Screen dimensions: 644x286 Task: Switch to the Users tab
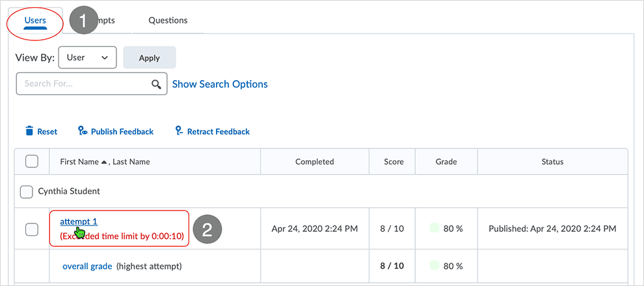click(x=35, y=20)
